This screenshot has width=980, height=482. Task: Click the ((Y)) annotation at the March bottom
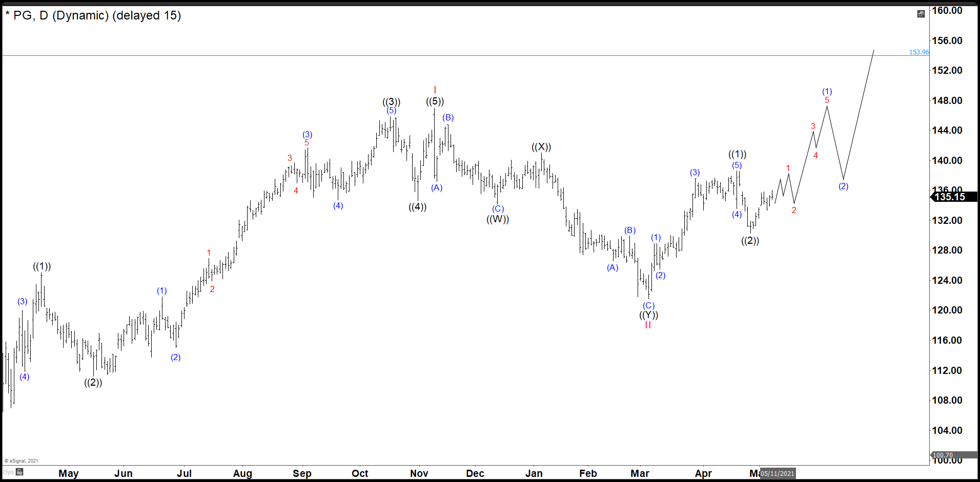(649, 316)
